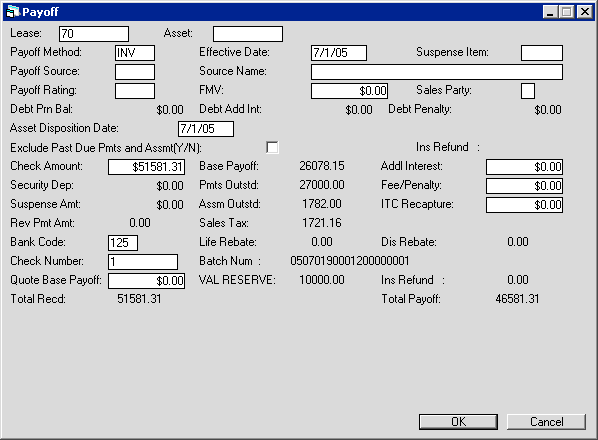The width and height of the screenshot is (598, 440).
Task: Select the Quote Base Payoff field
Action: tap(147, 281)
